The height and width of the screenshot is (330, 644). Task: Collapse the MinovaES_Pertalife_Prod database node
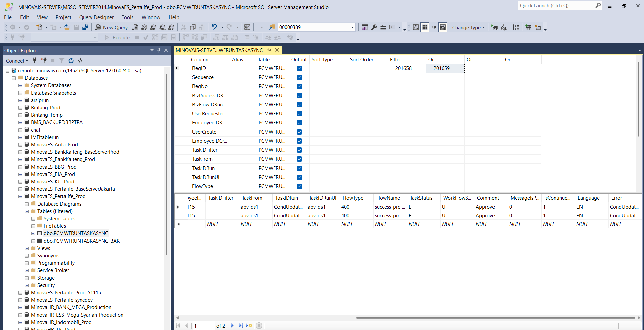(20, 196)
